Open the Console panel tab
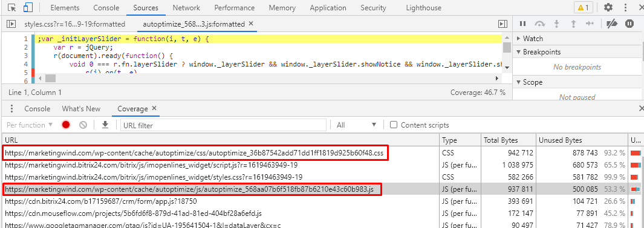 (x=106, y=8)
